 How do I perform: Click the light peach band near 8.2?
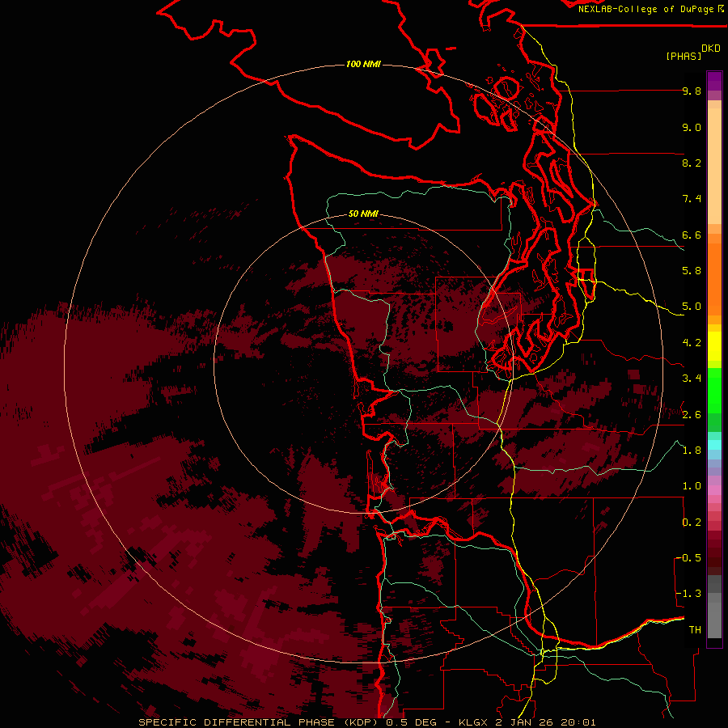[714, 166]
